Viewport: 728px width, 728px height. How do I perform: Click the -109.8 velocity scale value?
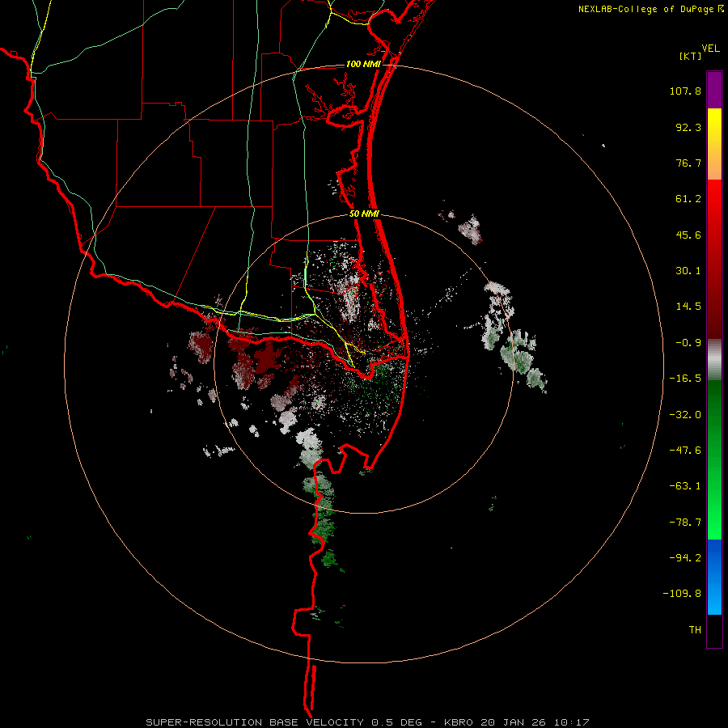tap(682, 594)
